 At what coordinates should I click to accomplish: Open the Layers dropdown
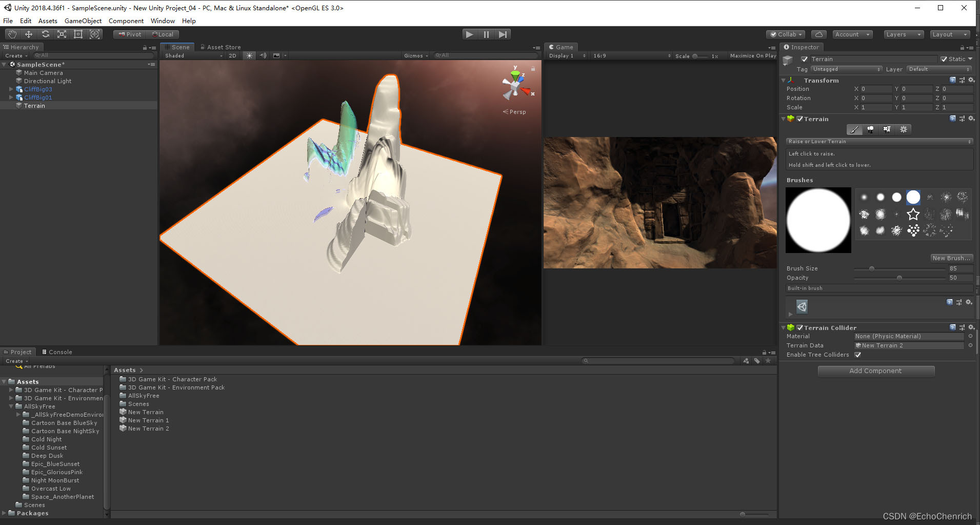(x=904, y=34)
